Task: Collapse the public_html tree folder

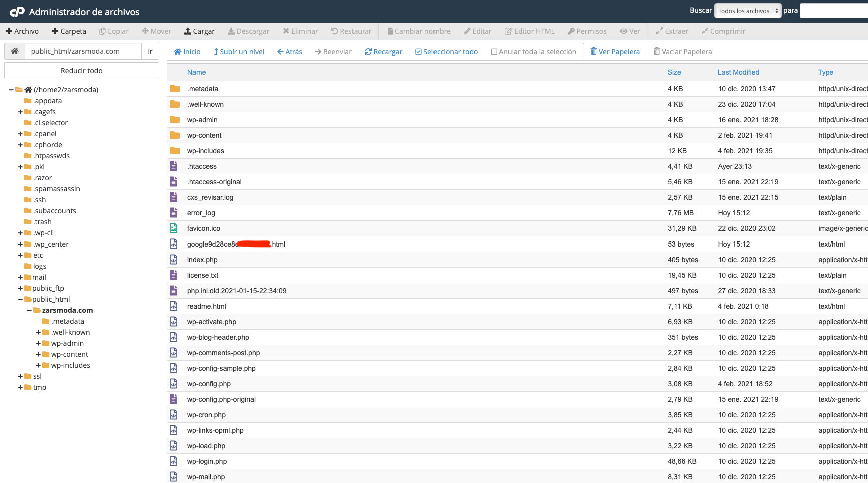Action: (x=21, y=299)
